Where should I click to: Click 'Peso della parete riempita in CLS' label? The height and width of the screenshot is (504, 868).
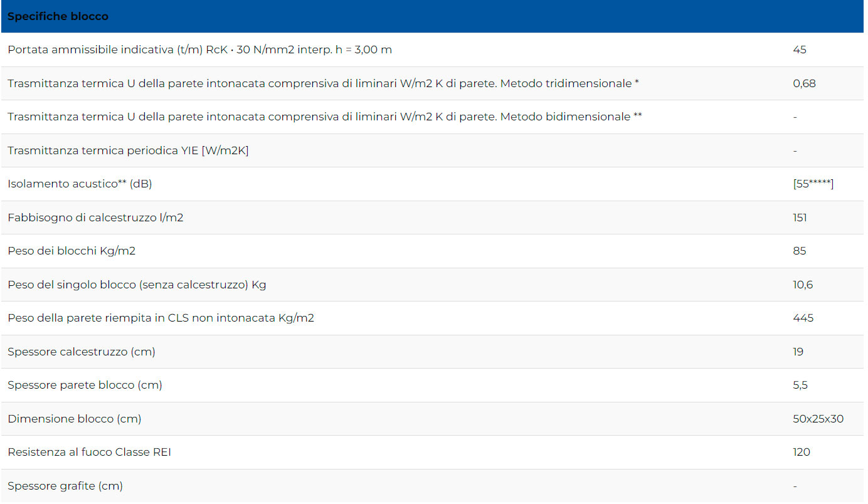161,318
